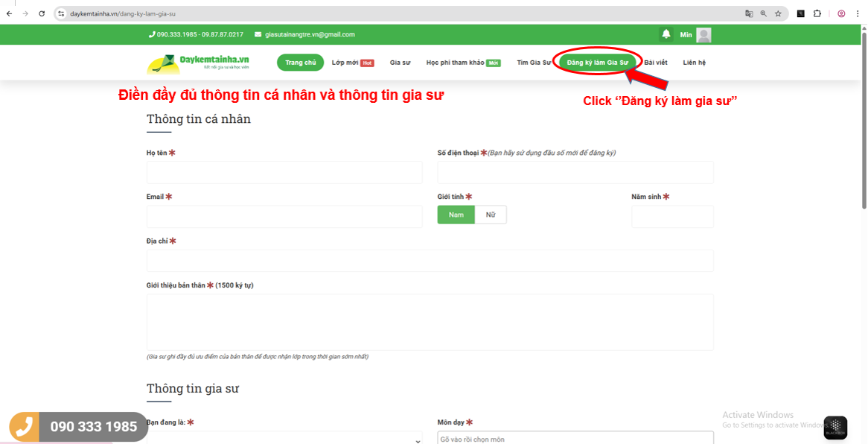This screenshot has height=444, width=868.
Task: Reload the page with refresh icon
Action: click(x=42, y=13)
